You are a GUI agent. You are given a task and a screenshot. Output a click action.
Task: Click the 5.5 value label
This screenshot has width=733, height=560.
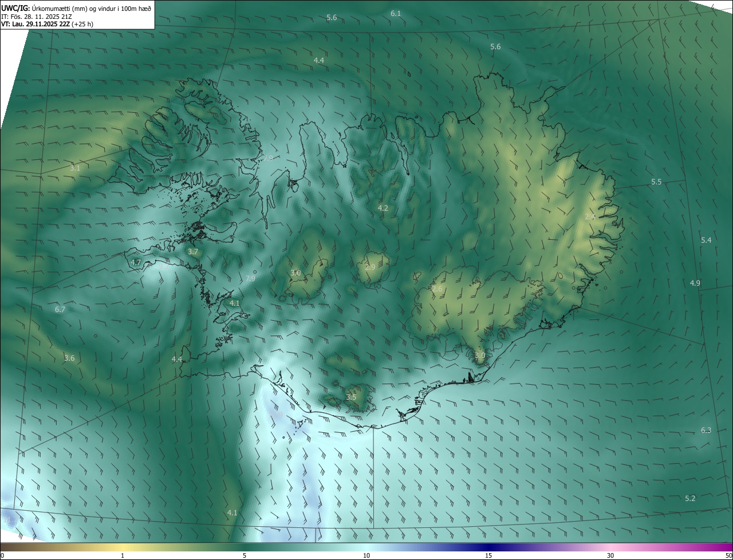(x=656, y=182)
